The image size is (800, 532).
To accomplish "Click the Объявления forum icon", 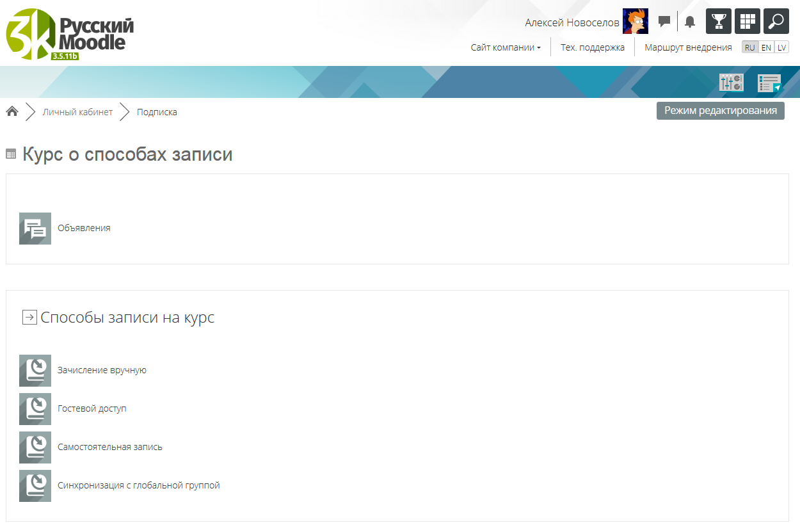I will coord(35,229).
